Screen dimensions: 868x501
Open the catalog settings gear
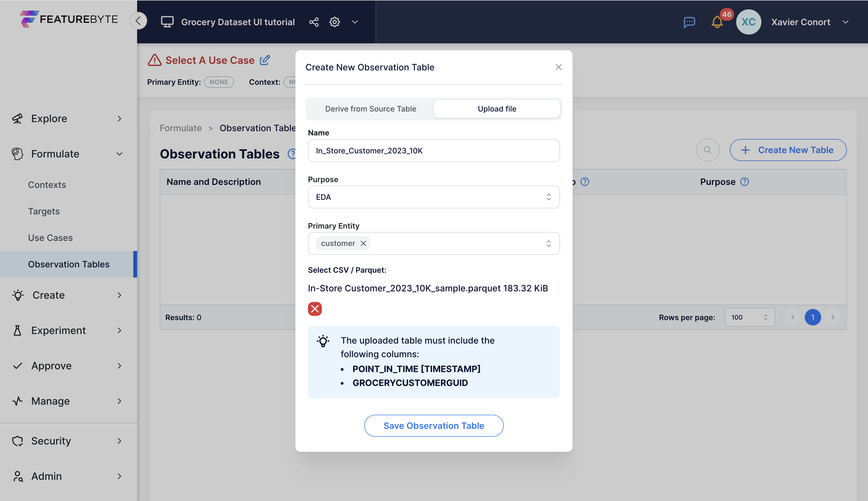(334, 22)
